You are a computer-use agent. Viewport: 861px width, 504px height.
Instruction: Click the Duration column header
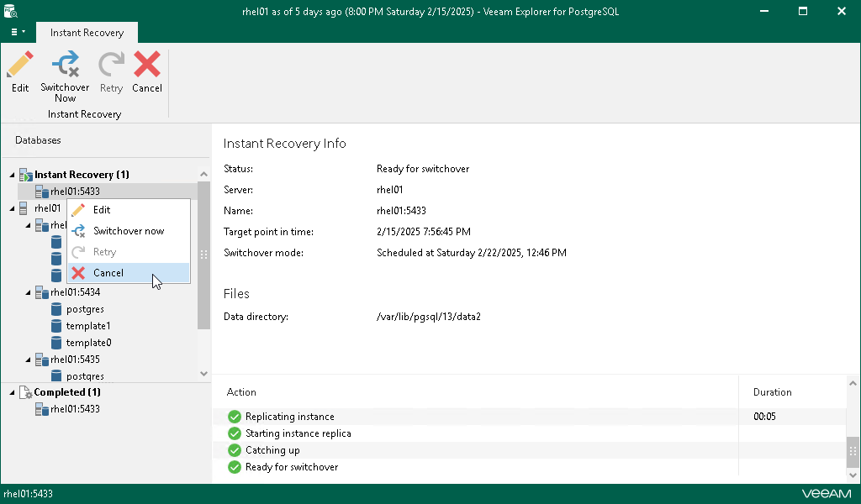coord(773,392)
